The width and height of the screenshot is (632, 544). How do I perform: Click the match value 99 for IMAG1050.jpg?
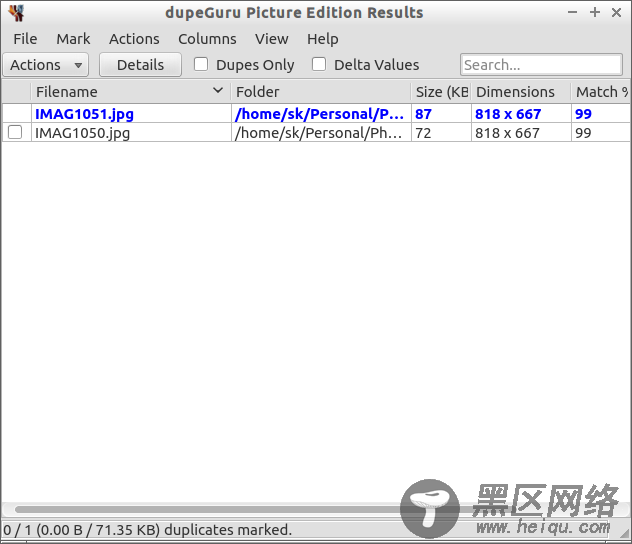(583, 133)
